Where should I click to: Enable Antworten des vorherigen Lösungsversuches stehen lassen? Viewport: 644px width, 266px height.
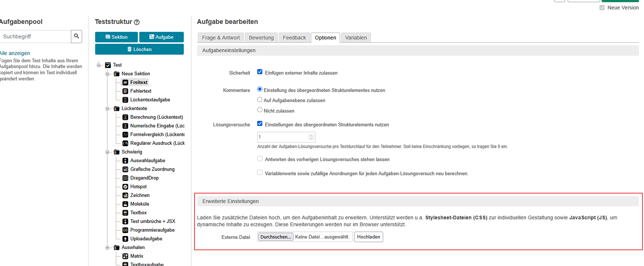click(260, 159)
